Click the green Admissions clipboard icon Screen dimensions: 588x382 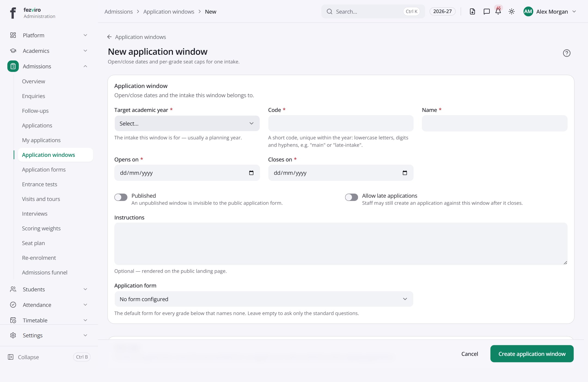(13, 66)
